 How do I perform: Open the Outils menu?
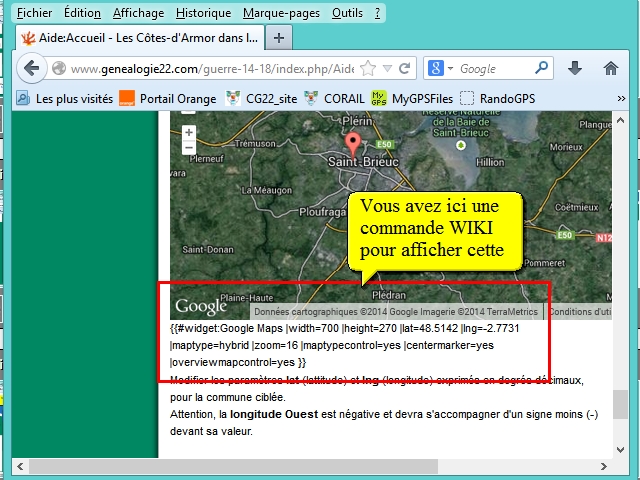coord(347,13)
